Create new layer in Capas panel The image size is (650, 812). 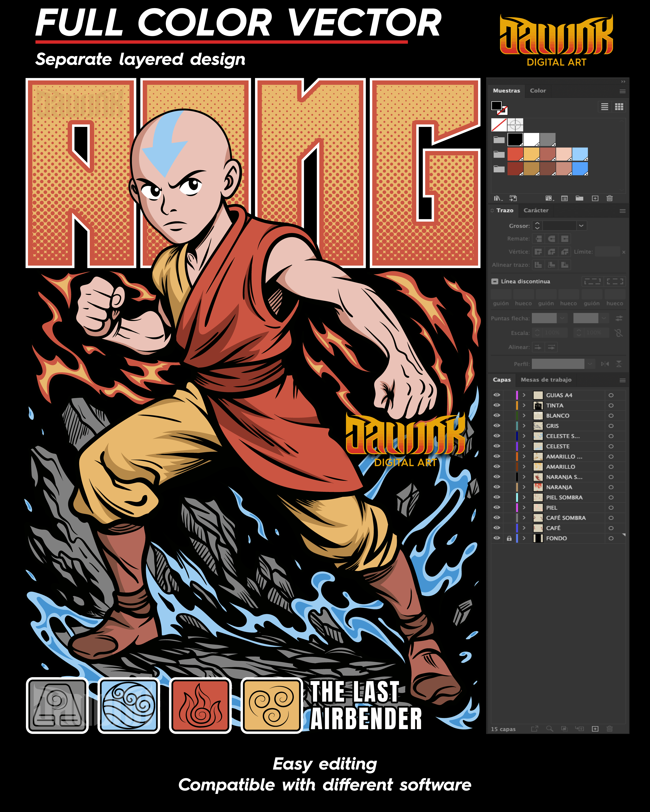[x=595, y=729]
